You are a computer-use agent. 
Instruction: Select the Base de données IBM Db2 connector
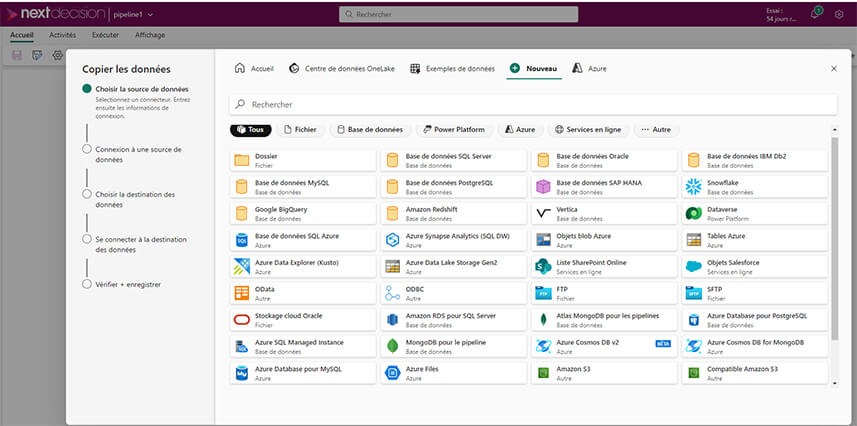point(755,160)
